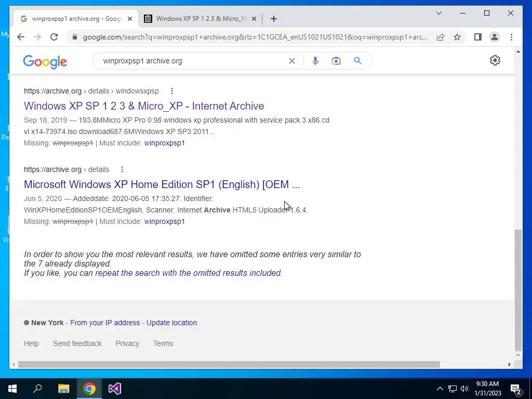Open options for the XP Home Edition result

pos(122,169)
